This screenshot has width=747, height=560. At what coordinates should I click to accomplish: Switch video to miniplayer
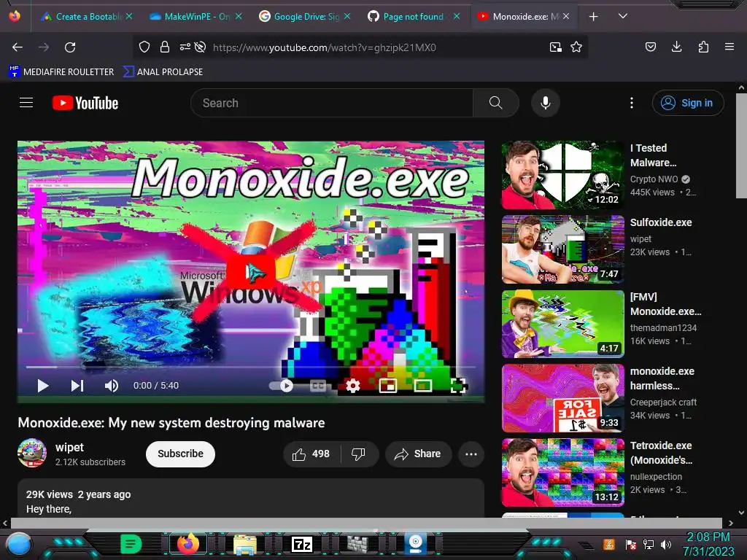388,386
